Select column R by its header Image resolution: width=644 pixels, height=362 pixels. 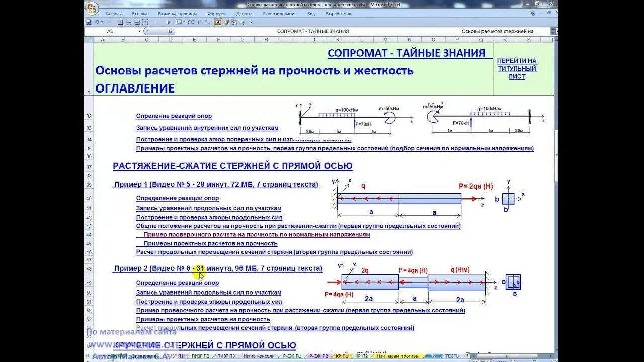[505, 39]
